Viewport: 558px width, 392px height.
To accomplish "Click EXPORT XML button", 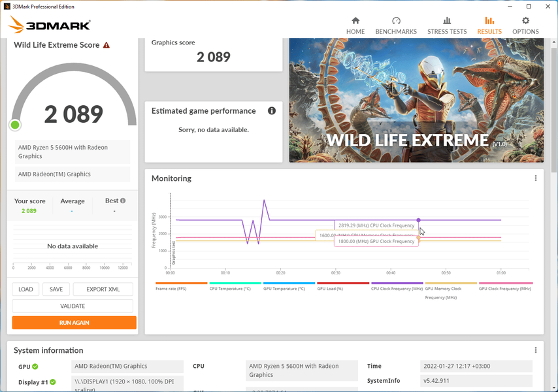I will point(103,289).
